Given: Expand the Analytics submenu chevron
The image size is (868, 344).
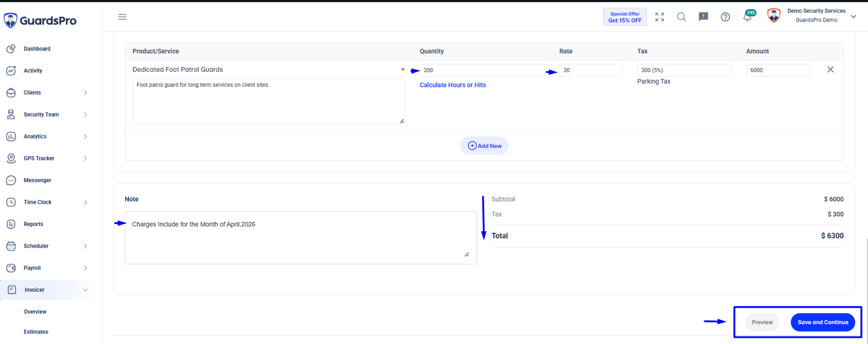Looking at the screenshot, I should (x=85, y=136).
